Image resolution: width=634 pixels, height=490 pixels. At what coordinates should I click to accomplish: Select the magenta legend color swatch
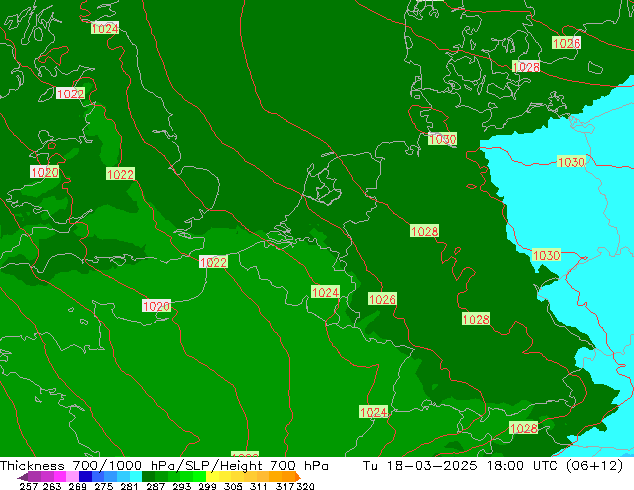(x=58, y=477)
